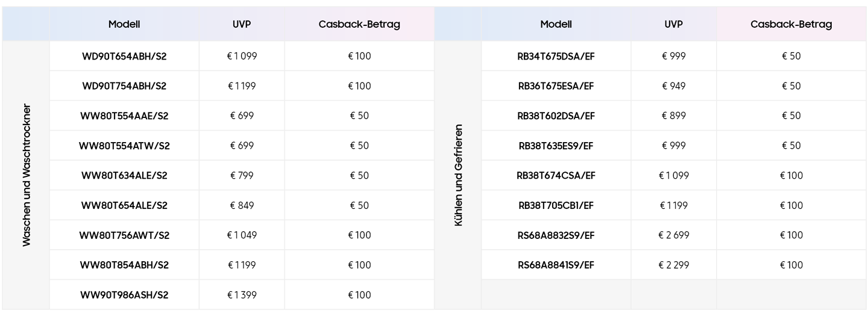
Task: Click the left UVP column header
Action: coord(242,24)
